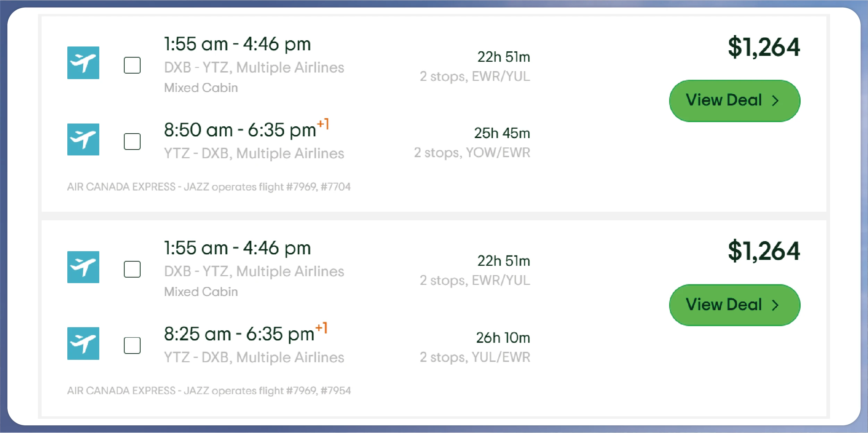Open the "2 stops, YUL/EWR" stop details
This screenshot has height=433, width=868.
click(x=475, y=357)
